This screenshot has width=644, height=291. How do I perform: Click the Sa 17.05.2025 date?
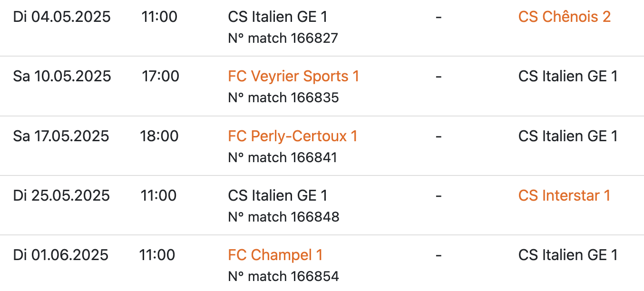61,136
